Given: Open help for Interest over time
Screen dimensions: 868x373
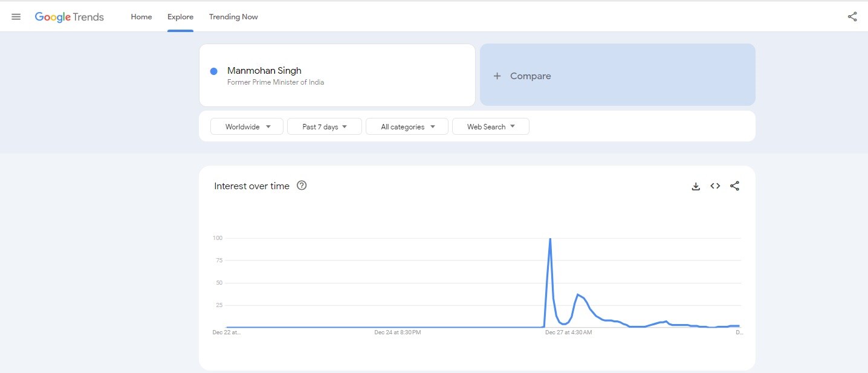Looking at the screenshot, I should click(x=302, y=186).
